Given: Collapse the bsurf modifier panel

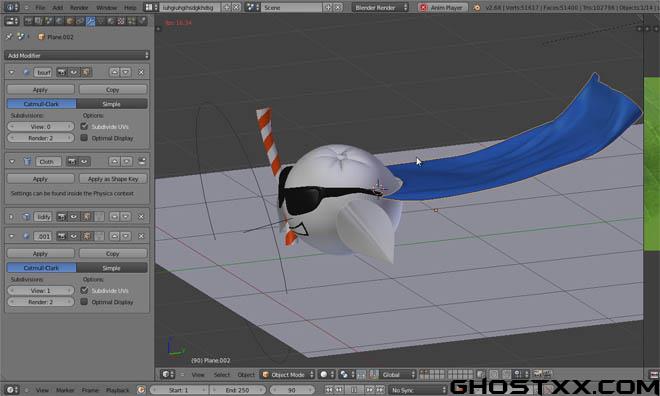Looking at the screenshot, I should [11, 72].
